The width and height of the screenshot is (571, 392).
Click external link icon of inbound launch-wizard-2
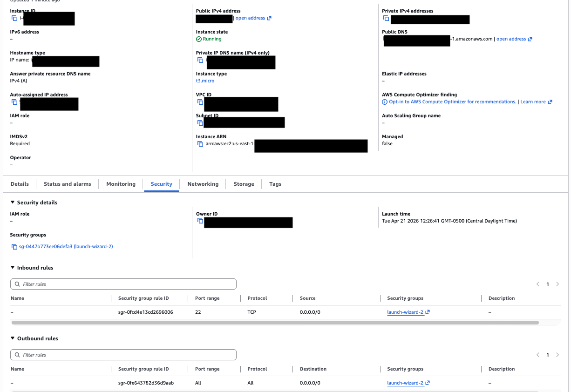coord(428,312)
